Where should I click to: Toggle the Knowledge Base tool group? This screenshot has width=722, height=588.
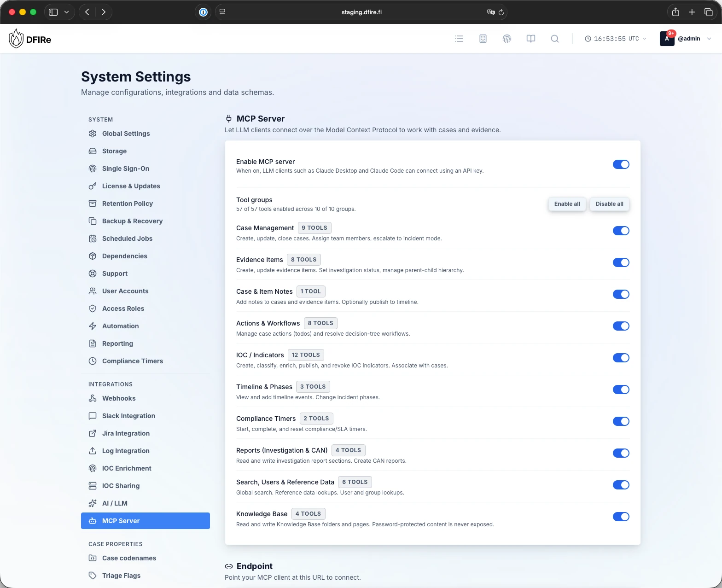621,517
